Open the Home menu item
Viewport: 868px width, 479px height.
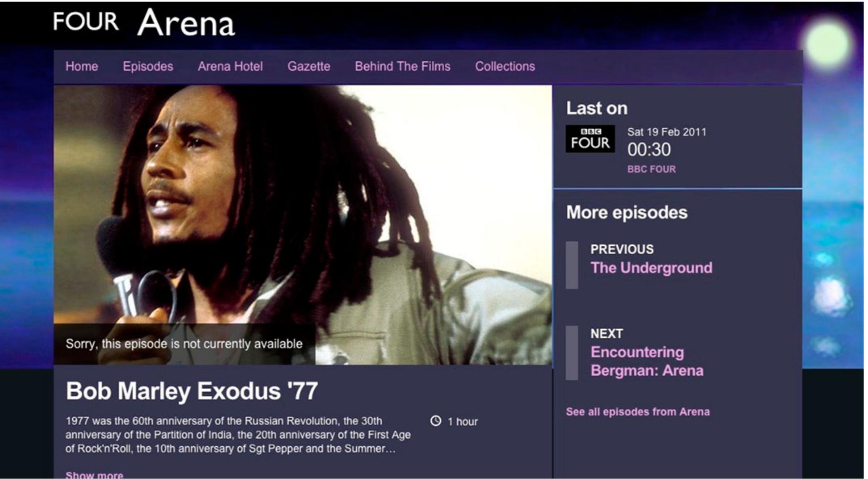(82, 66)
